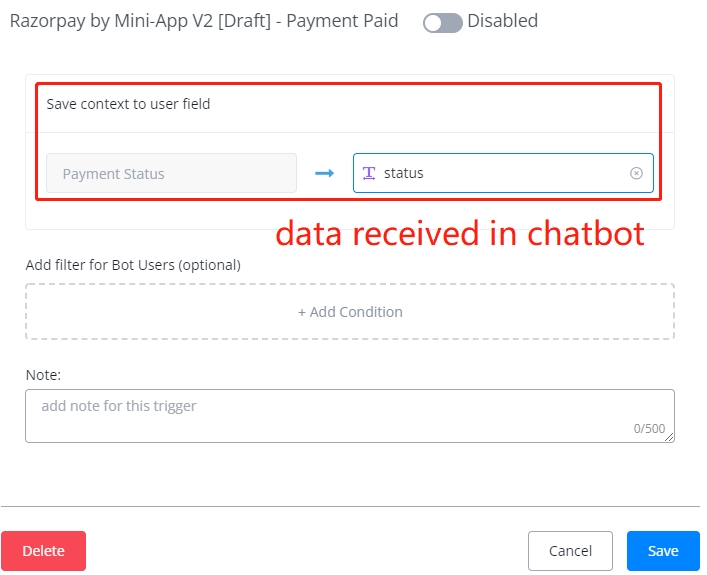This screenshot has width=707, height=575.
Task: Click the 'Add filter for Bot Users' label
Action: tap(133, 265)
